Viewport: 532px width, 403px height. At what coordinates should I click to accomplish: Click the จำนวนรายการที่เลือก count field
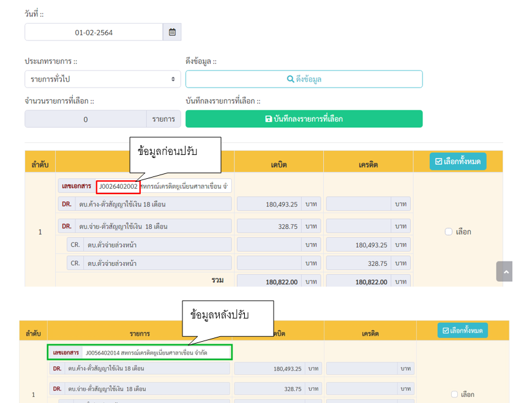[85, 119]
